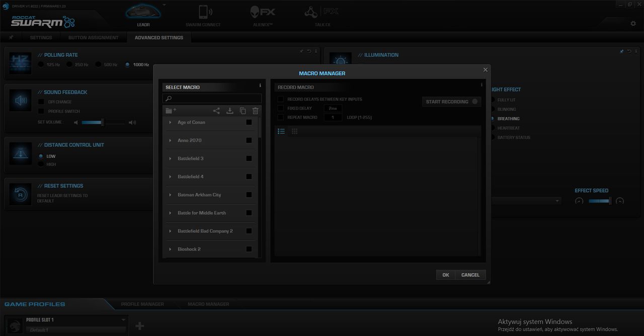The width and height of the screenshot is (644, 336).
Task: Click info icon of Polling Rate panel
Action: coord(316,51)
